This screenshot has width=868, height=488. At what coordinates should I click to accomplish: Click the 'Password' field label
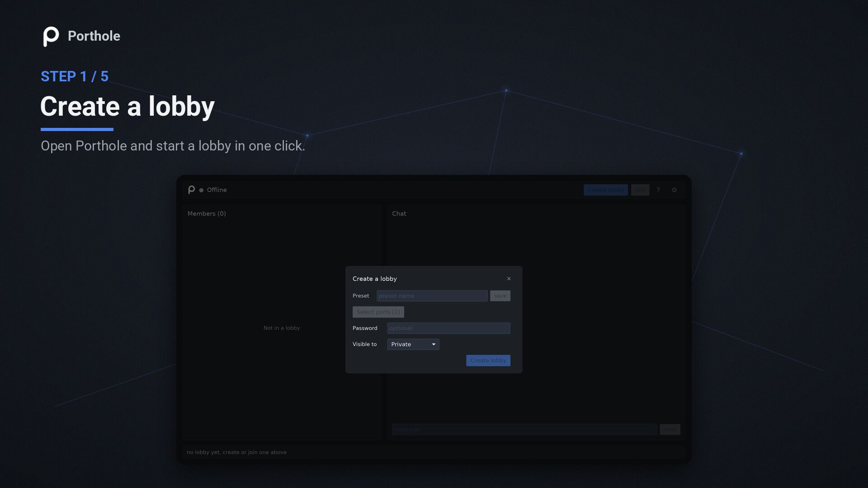365,328
